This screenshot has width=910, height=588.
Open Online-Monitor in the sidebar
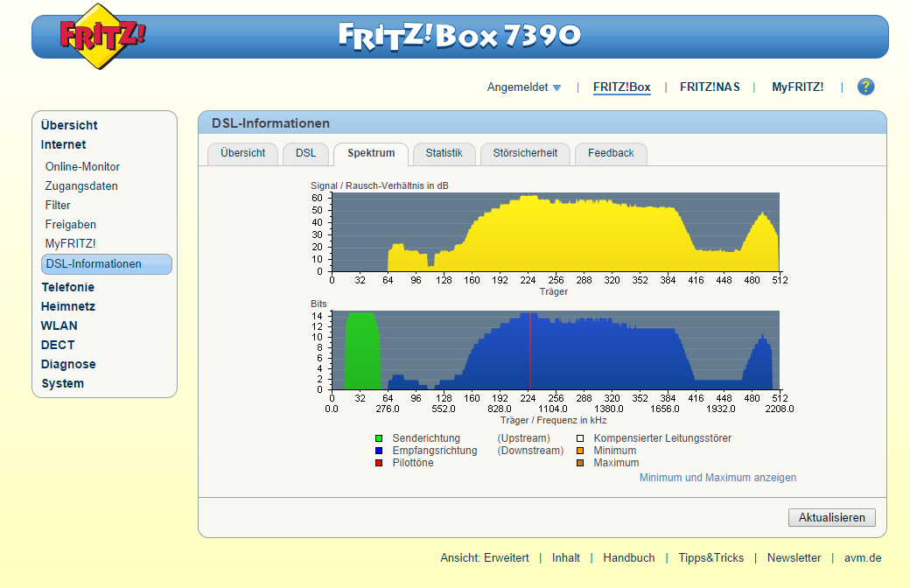click(82, 166)
